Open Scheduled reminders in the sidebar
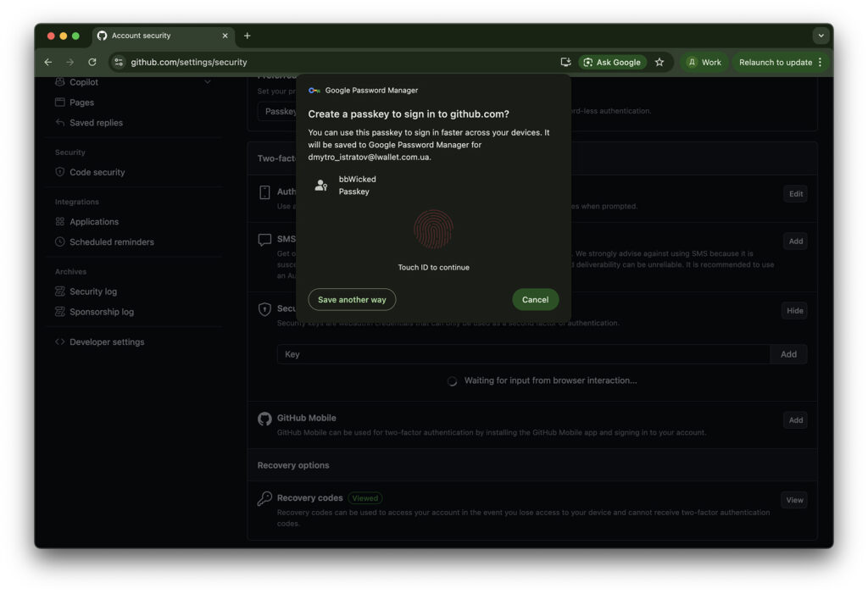 pyautogui.click(x=111, y=241)
